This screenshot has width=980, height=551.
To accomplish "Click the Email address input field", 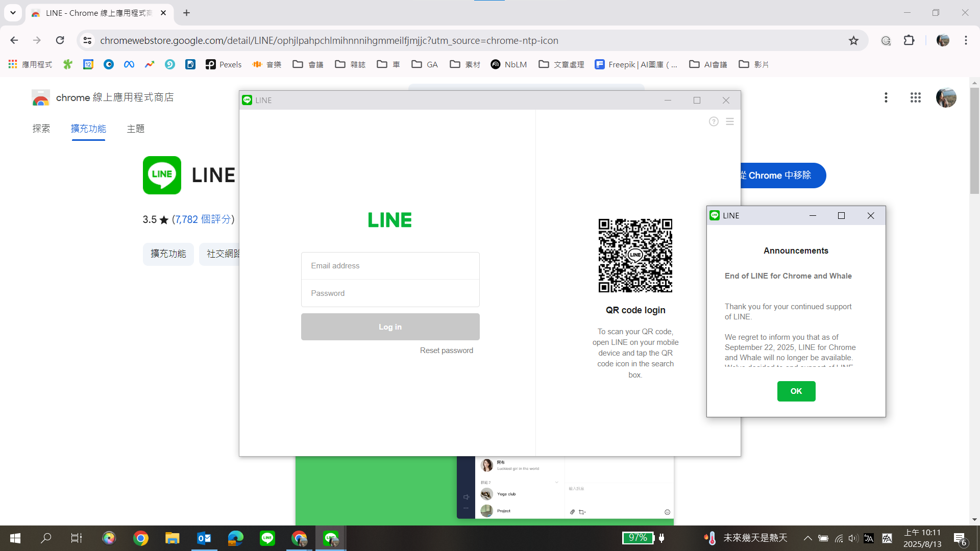I will [x=390, y=265].
